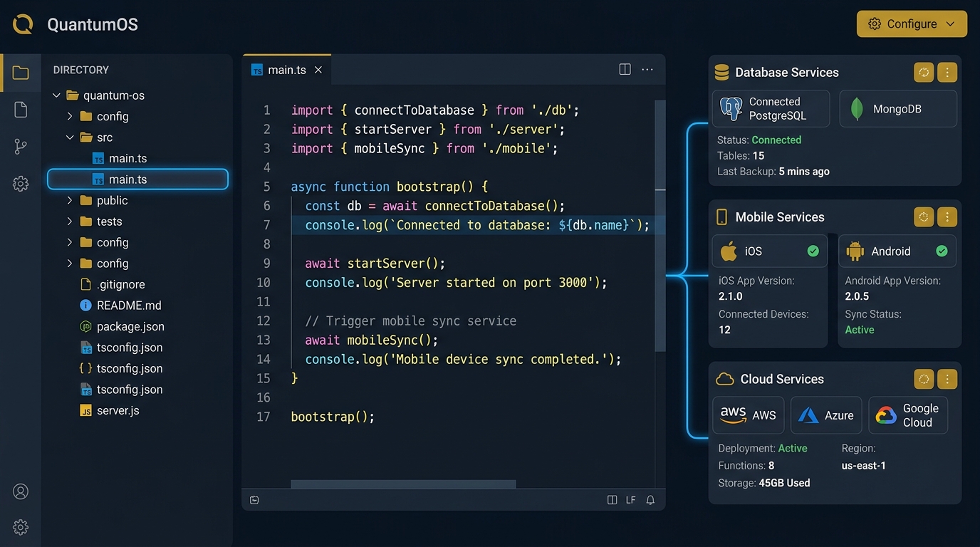This screenshot has width=980, height=547.
Task: Click the Sync Status Active value
Action: 860,330
